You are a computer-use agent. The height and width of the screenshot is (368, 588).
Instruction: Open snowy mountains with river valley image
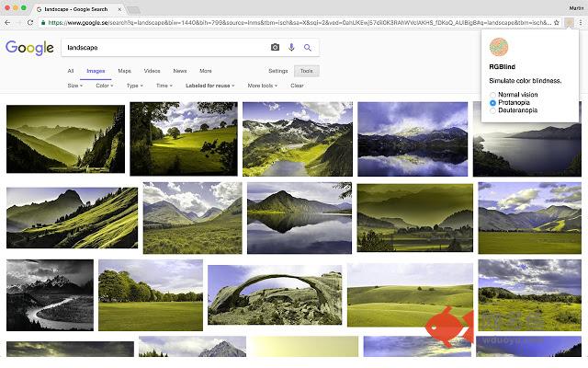click(298, 139)
